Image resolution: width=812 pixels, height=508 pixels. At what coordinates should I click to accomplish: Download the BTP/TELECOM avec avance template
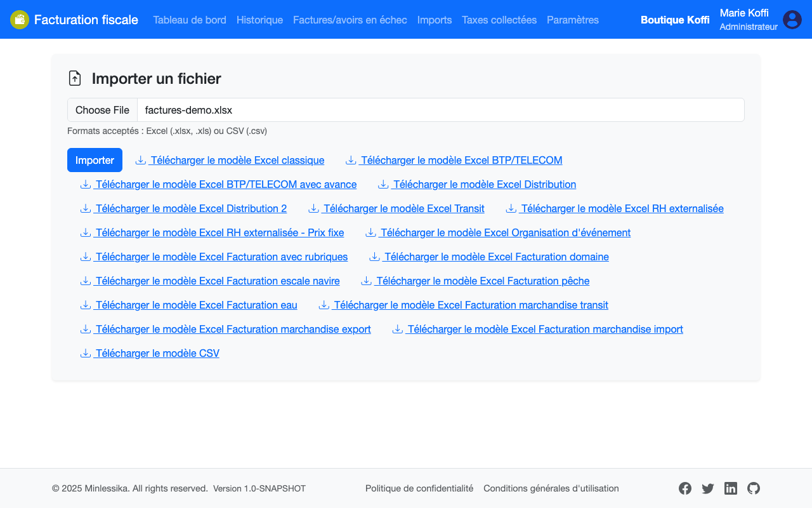pos(218,184)
